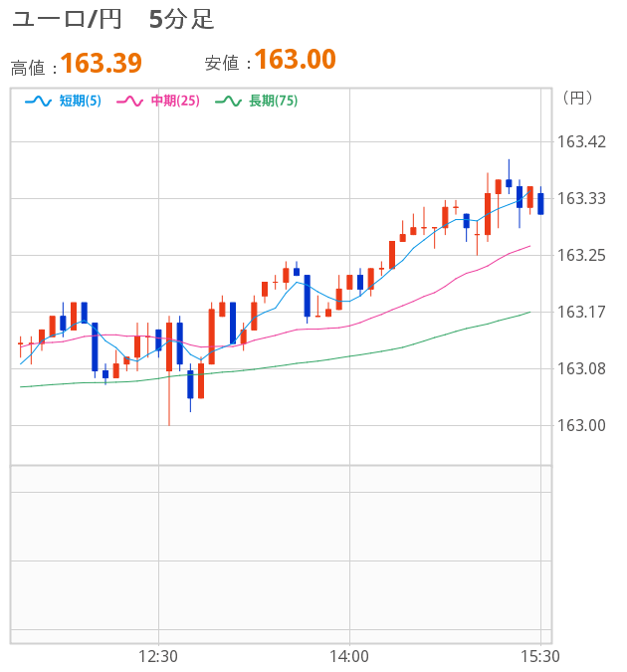Select the 長期(75) legend label
627x672 pixels.
(274, 101)
